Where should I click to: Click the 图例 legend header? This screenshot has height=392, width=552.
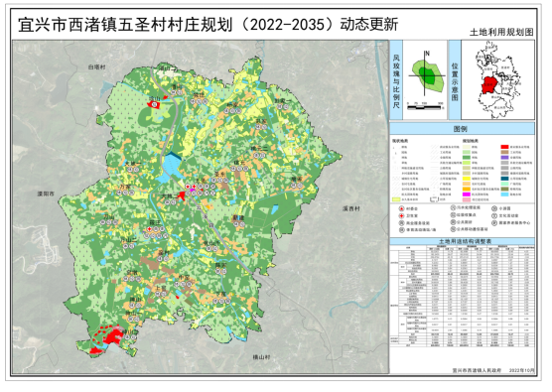462,129
